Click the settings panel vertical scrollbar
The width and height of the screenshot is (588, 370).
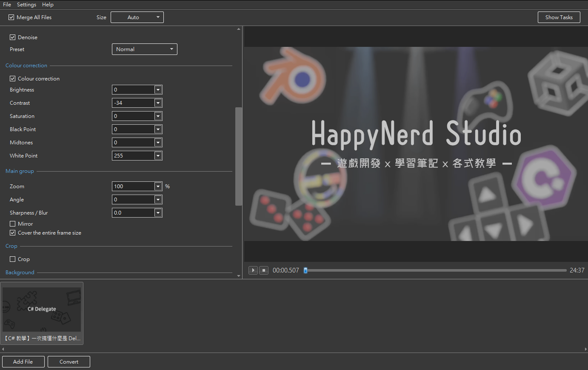click(239, 156)
